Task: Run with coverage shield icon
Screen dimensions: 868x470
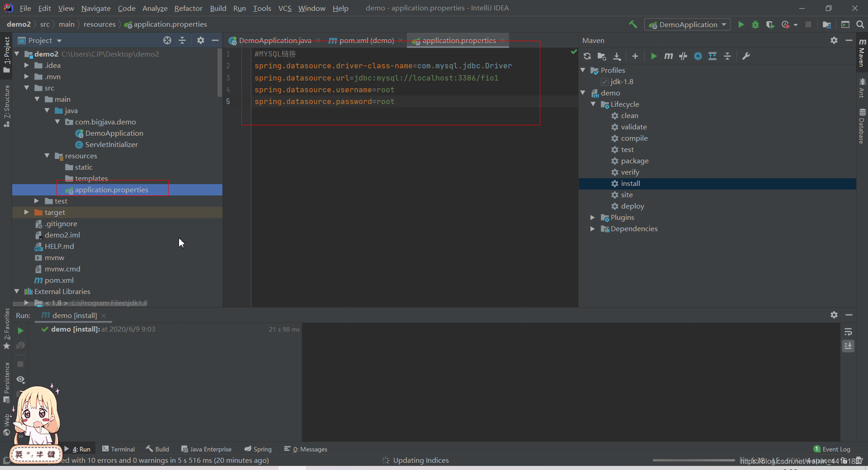Action: coord(770,24)
